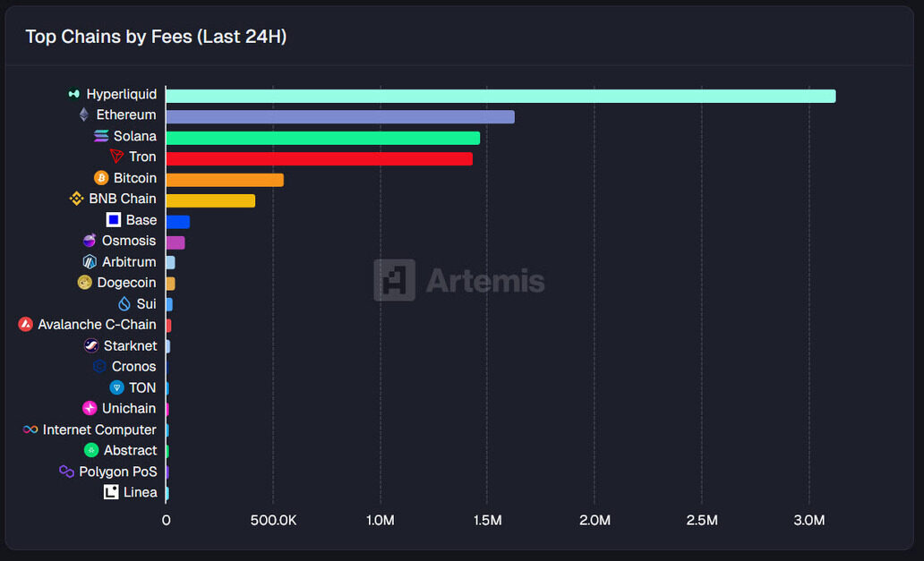Select the Hyperliquid fees bar
Image resolution: width=924 pixels, height=561 pixels.
[x=500, y=96]
